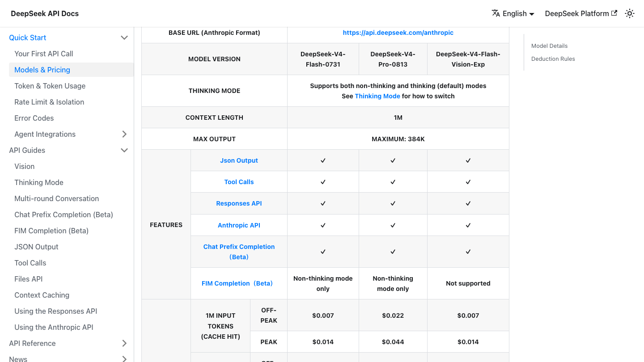Open Rate Limit & Isolation page

(49, 102)
